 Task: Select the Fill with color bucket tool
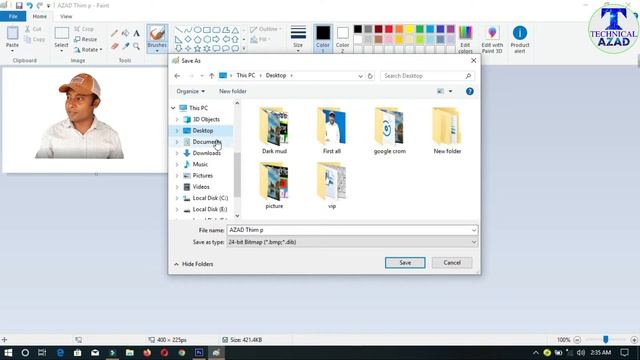point(125,33)
